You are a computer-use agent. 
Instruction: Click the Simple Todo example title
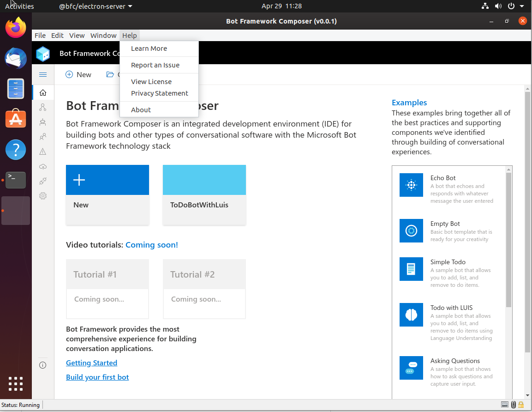click(448, 262)
